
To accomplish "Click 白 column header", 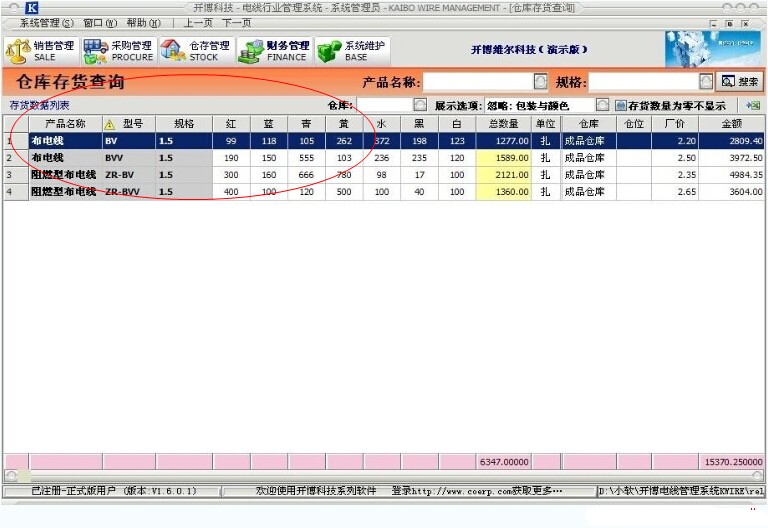I will pyautogui.click(x=457, y=124).
